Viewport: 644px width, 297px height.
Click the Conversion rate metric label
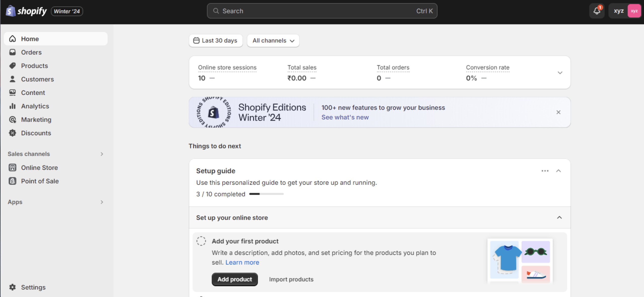488,67
